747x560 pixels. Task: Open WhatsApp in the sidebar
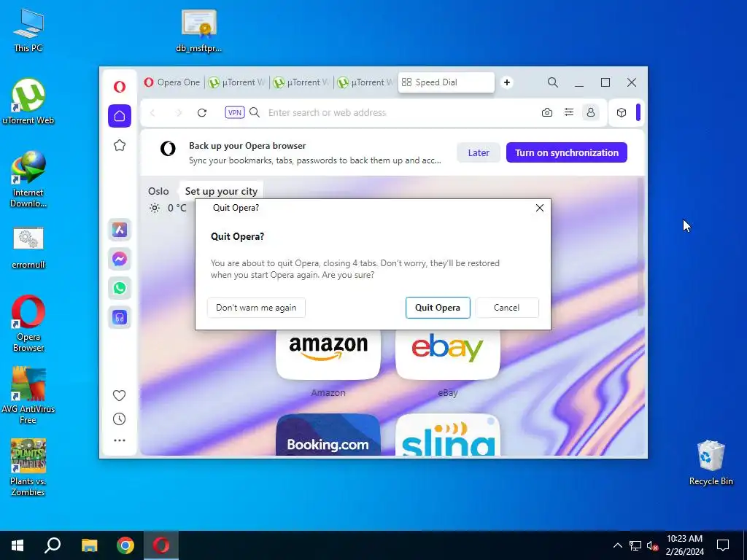tap(120, 288)
